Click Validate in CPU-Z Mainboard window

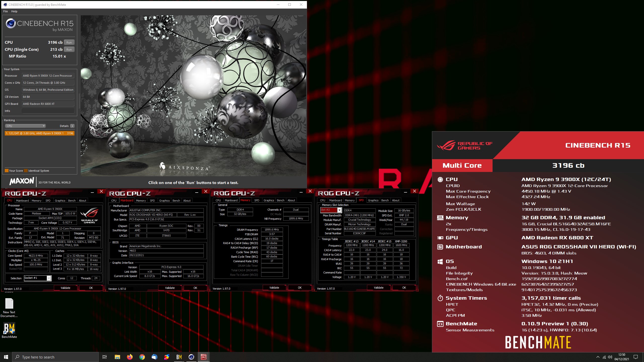170,288
